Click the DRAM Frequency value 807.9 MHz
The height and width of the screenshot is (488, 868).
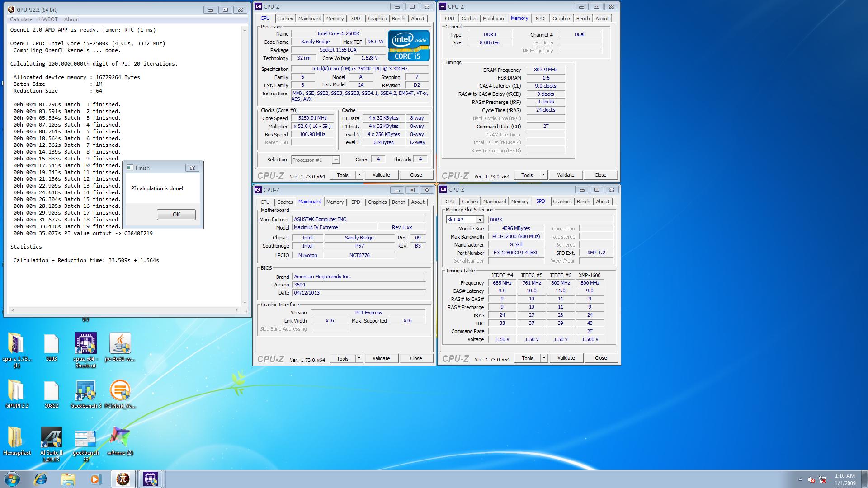click(x=546, y=70)
